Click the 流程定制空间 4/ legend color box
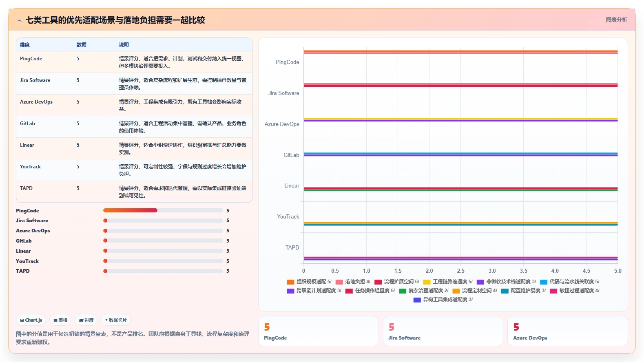Viewport: 644px width, 362px height. point(456,291)
